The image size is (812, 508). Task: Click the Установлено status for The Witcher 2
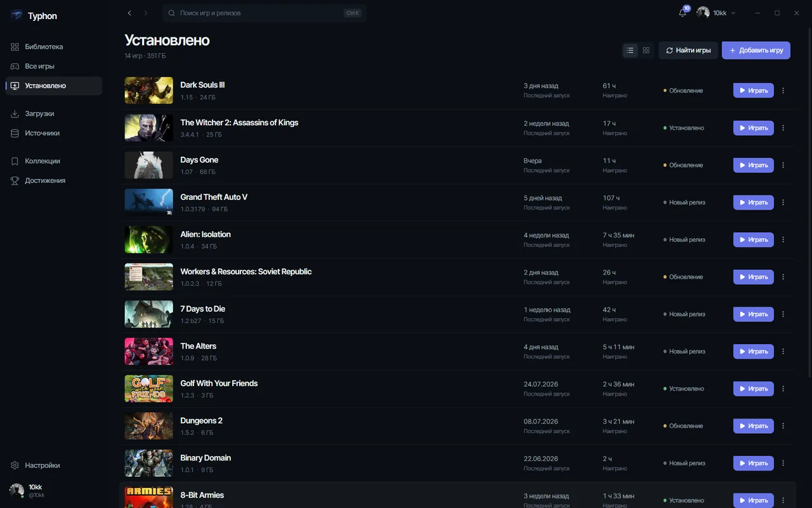tap(684, 128)
